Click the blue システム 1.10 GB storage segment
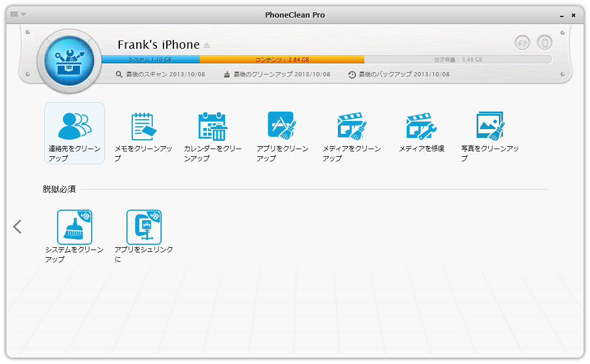The height and width of the screenshot is (364, 590). click(x=150, y=59)
